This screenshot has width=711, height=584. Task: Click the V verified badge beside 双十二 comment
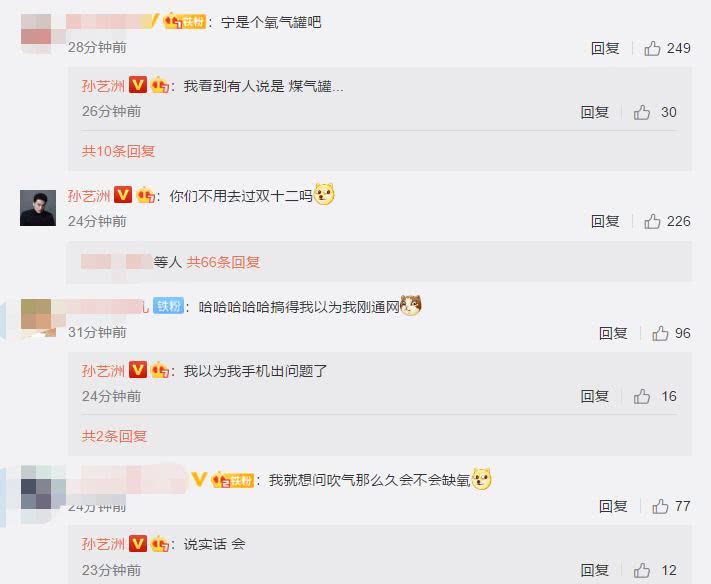(123, 195)
